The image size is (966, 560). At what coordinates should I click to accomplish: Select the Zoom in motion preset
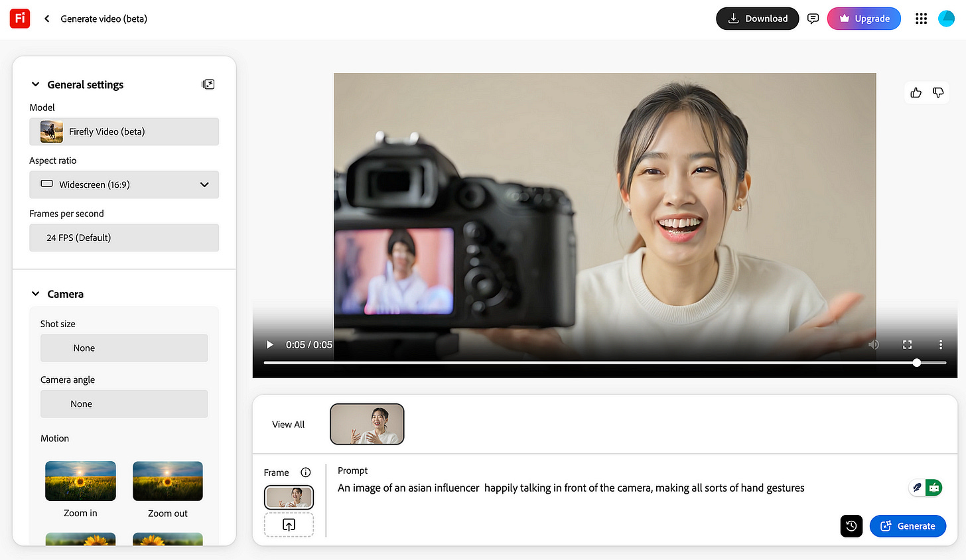coord(80,481)
